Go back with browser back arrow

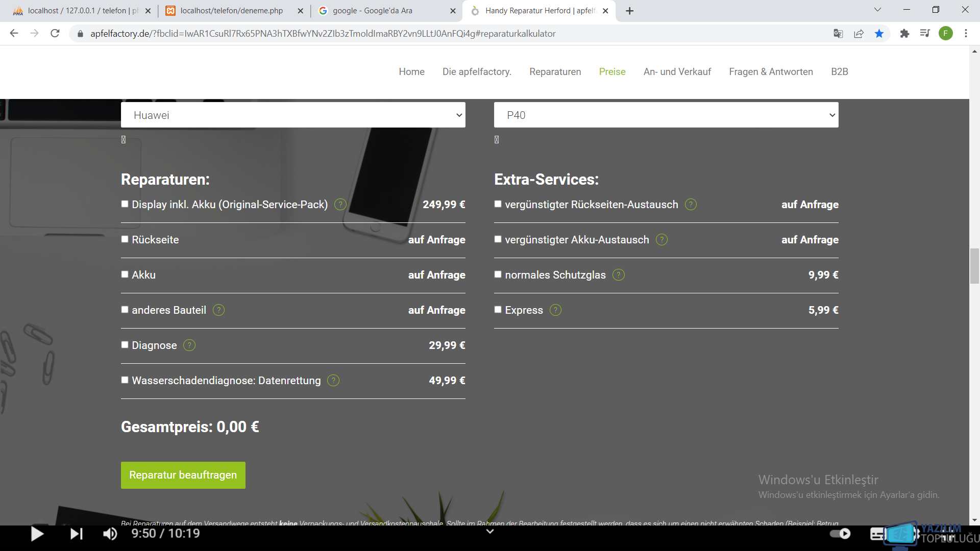pos(14,34)
